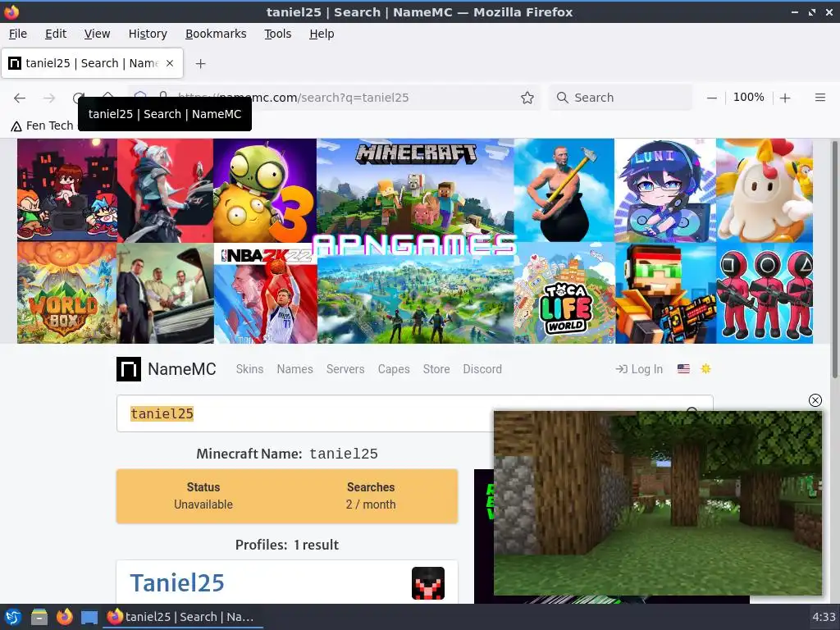Open the Help menu

pyautogui.click(x=322, y=34)
